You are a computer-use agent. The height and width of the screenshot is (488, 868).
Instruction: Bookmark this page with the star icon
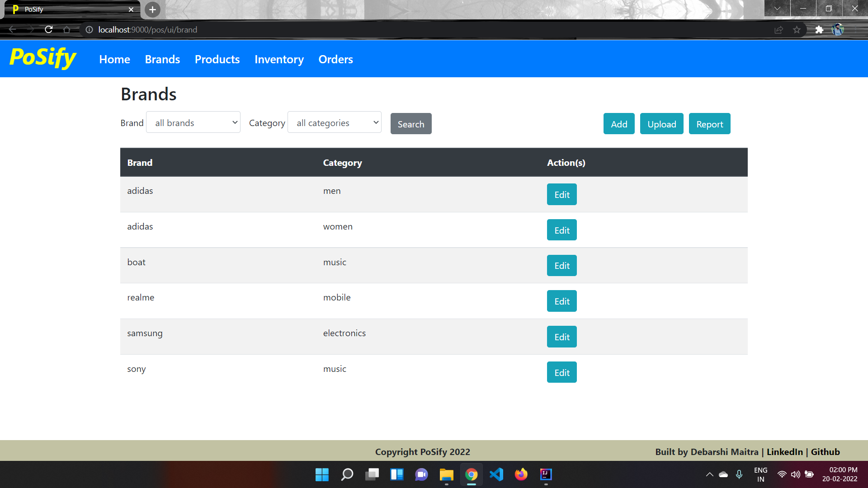click(797, 29)
